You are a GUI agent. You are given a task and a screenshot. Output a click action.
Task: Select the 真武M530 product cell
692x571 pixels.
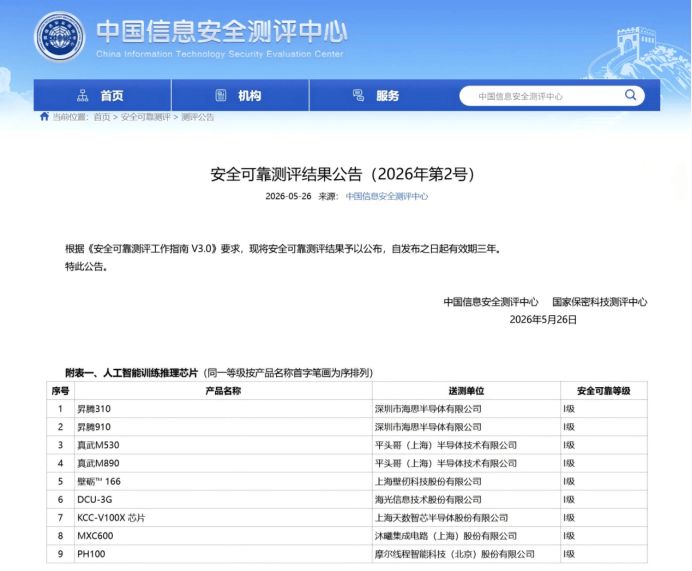click(223, 445)
